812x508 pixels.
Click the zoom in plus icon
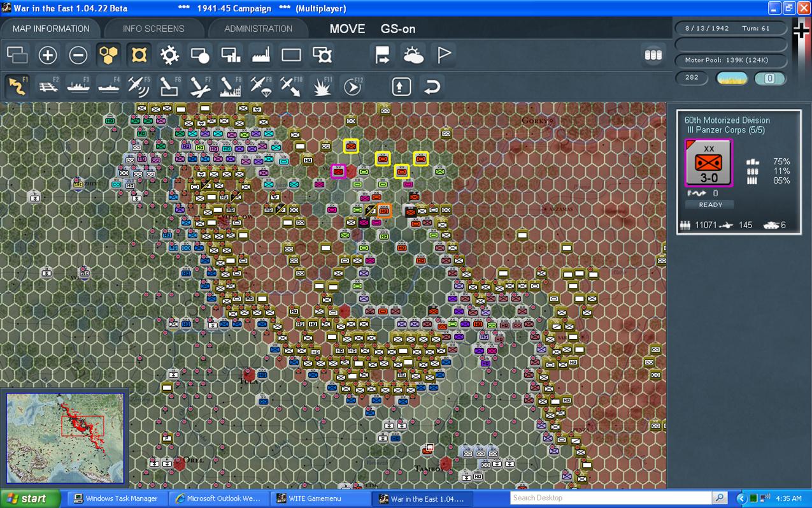[x=48, y=55]
